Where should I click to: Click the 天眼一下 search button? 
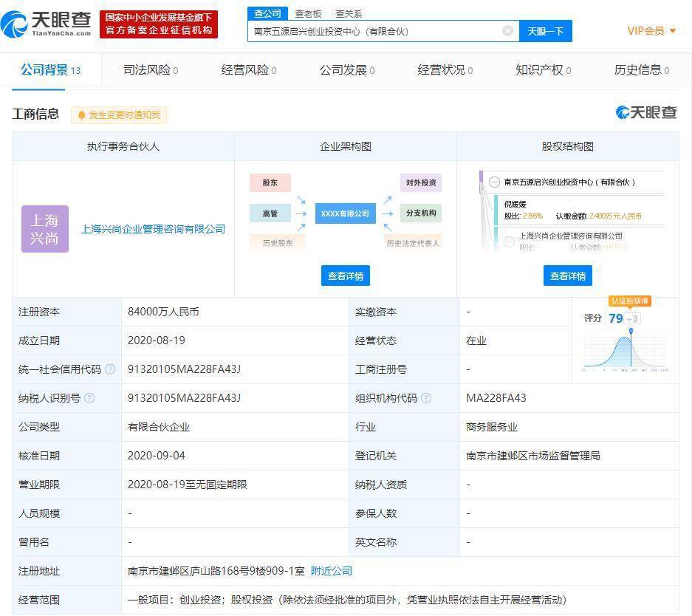pos(546,31)
